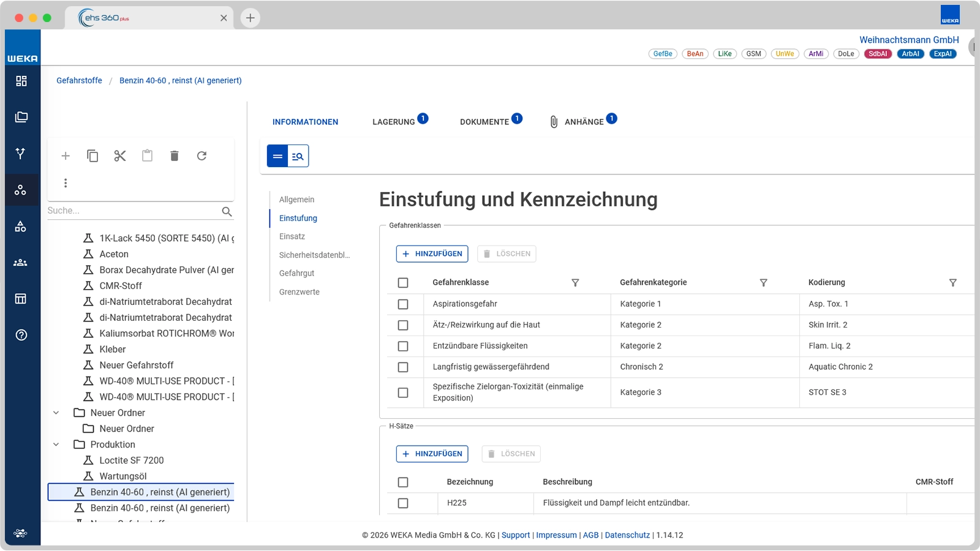Open a new browser tab
The image size is (980, 551).
250,18
